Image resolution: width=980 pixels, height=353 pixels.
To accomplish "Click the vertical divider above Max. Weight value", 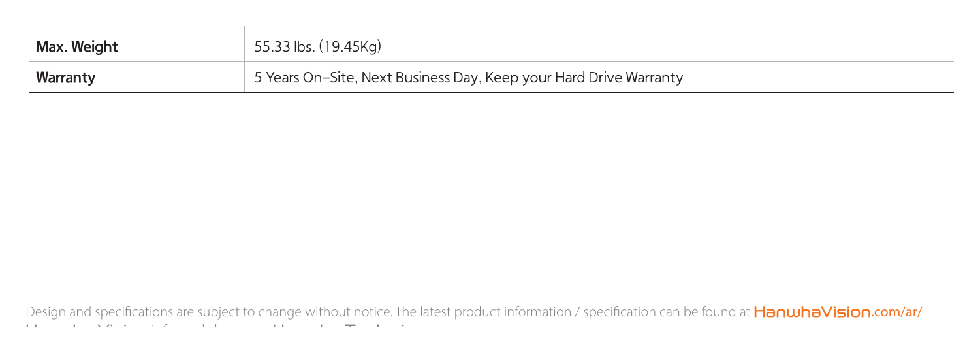I will [244, 29].
